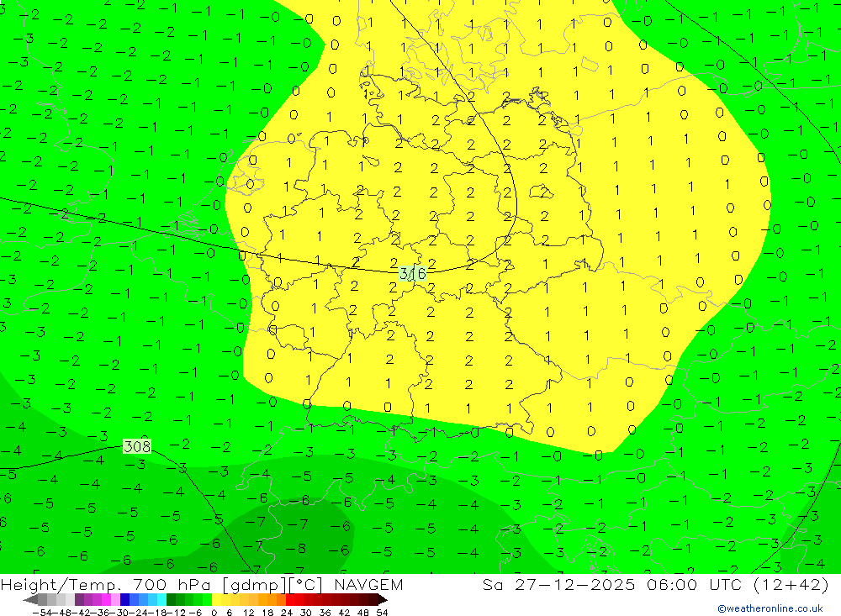841x616 pixels.
Task: Open the weatheronline.co.uk copyright link
Action: click(770, 608)
